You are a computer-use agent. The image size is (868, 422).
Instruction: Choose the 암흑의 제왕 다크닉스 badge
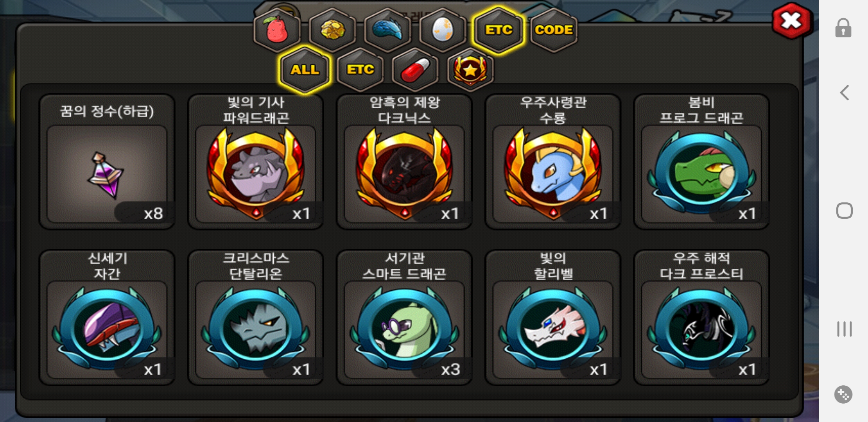coord(404,162)
